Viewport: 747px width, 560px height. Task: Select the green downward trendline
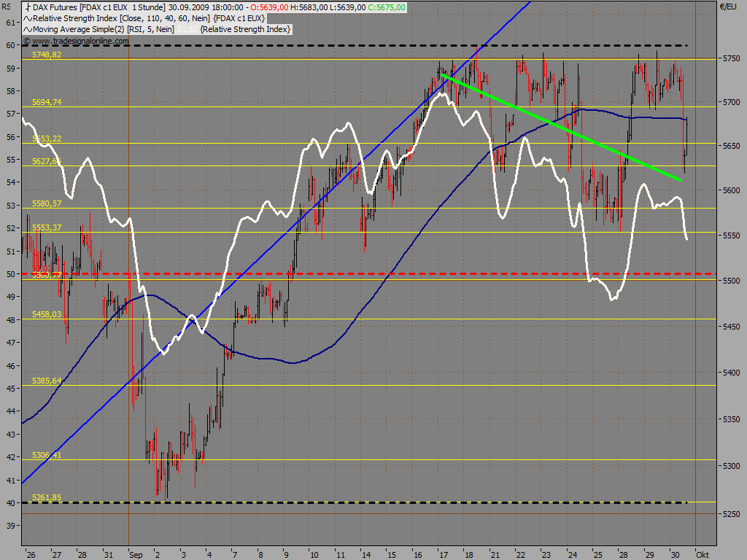pyautogui.click(x=562, y=128)
